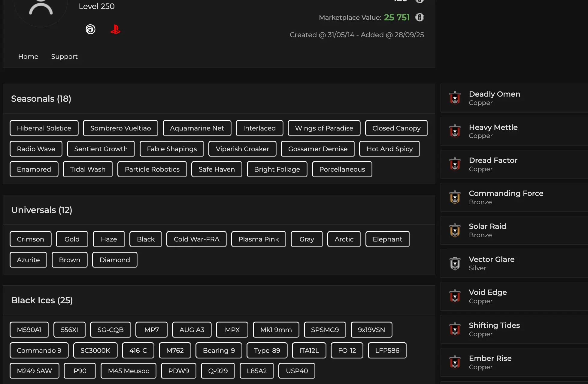Image resolution: width=588 pixels, height=384 pixels.
Task: Click the M590A1 Black Ice tag
Action: point(29,330)
